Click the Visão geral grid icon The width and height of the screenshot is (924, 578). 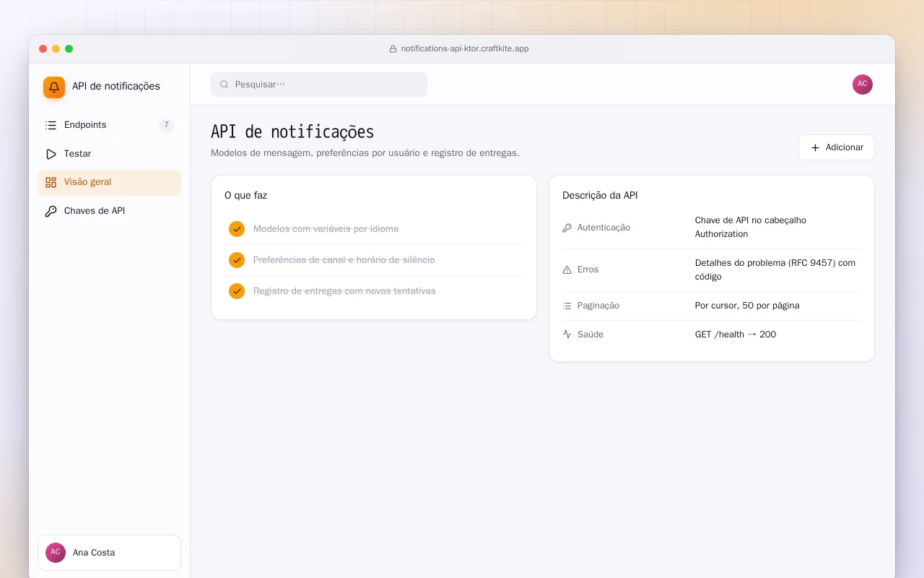[51, 182]
